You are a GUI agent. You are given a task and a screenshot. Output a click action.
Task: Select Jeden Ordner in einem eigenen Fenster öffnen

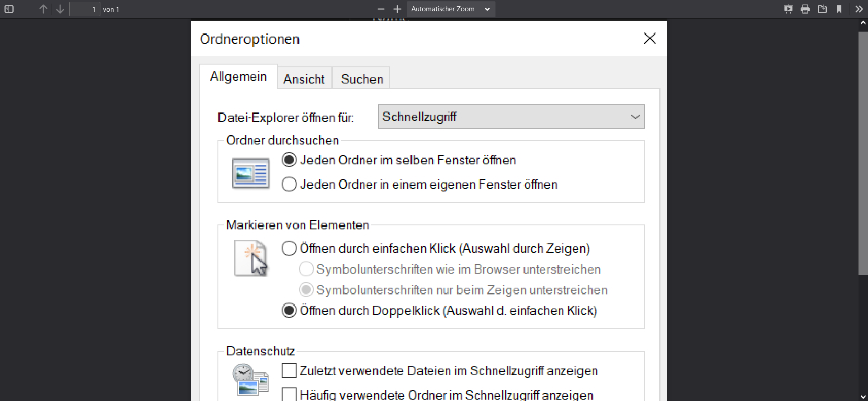coord(420,184)
